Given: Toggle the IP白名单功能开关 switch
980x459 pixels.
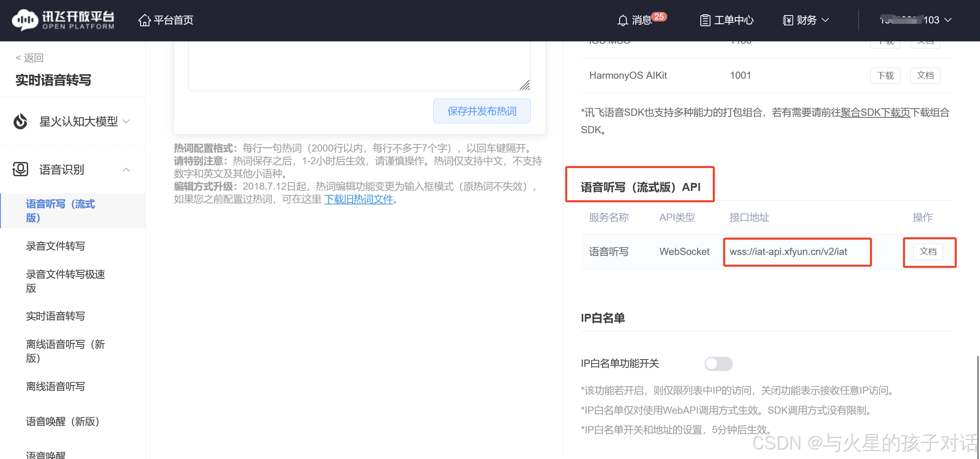Looking at the screenshot, I should [718, 364].
